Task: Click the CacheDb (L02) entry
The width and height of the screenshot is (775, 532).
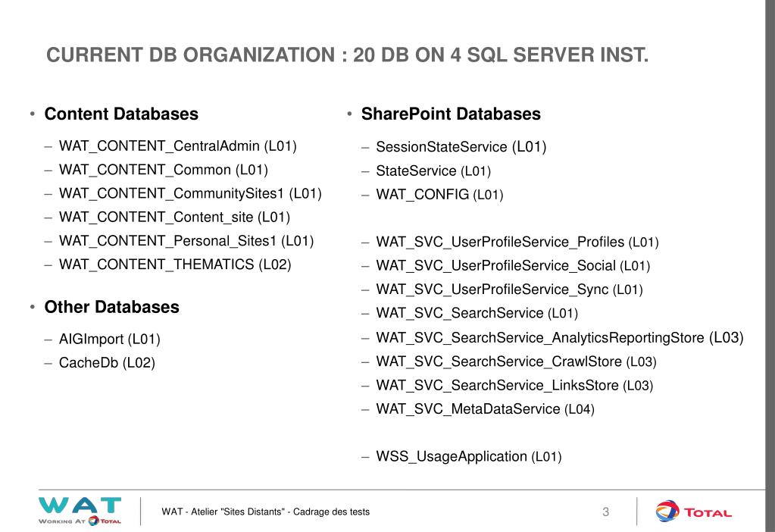Action: click(107, 364)
